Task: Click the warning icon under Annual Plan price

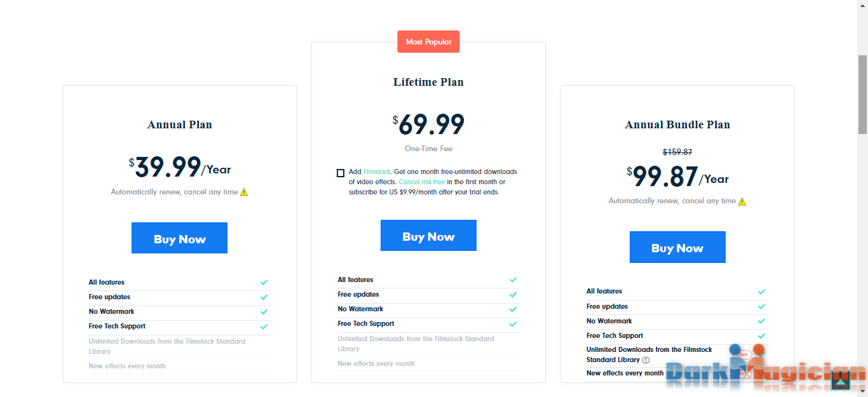Action: click(244, 192)
